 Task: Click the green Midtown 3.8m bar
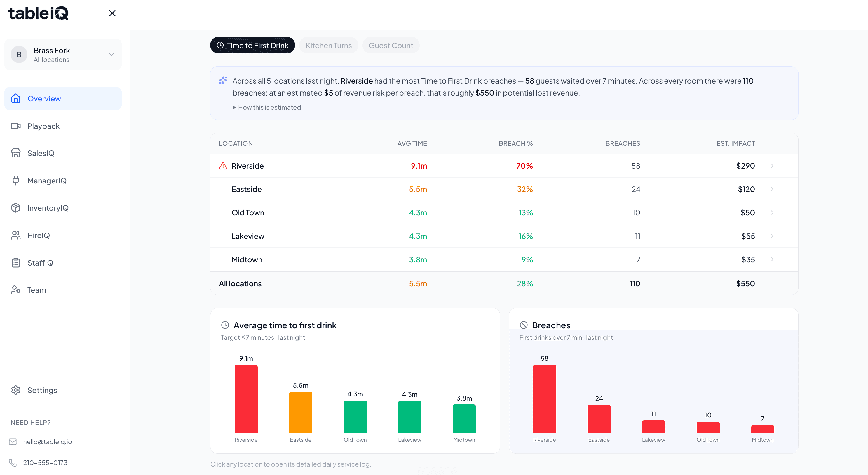(x=464, y=419)
